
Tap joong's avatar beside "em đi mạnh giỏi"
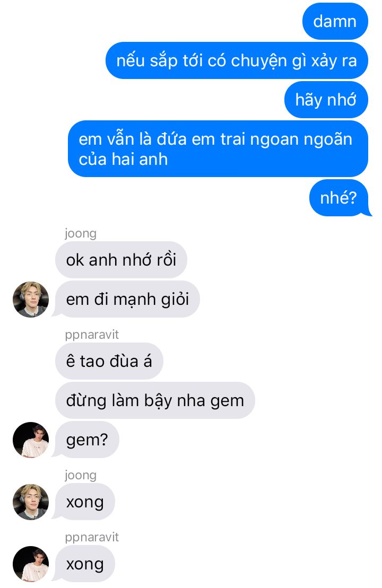pos(31,299)
